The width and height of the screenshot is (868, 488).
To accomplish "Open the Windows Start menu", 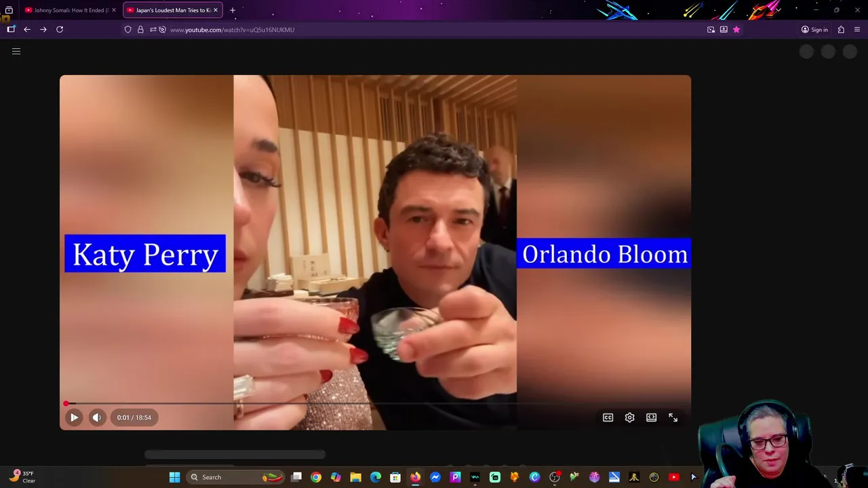I will click(174, 477).
